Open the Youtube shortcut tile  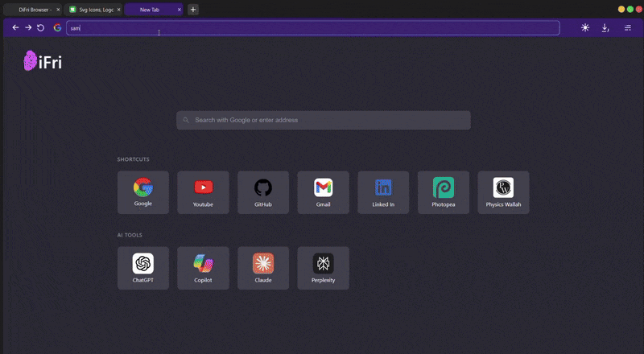(x=204, y=192)
